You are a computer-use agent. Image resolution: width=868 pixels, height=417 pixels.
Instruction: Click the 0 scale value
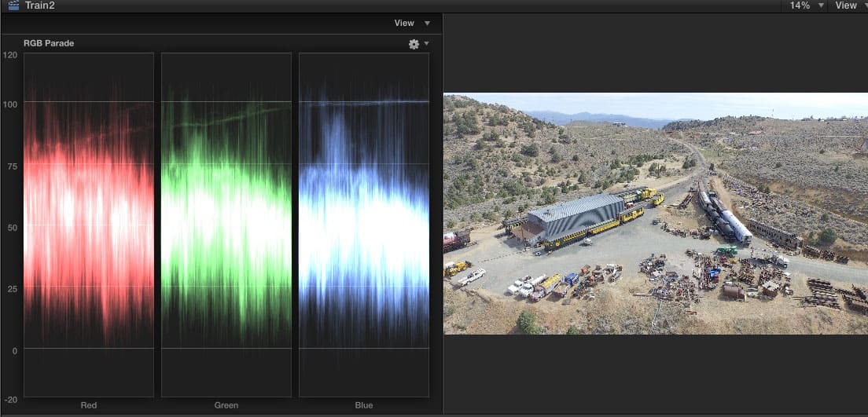click(15, 350)
